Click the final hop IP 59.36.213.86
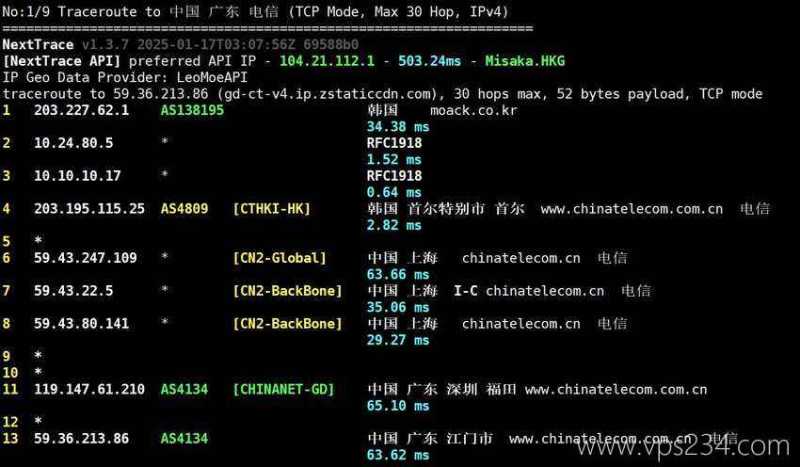This screenshot has width=800, height=467. [x=81, y=438]
